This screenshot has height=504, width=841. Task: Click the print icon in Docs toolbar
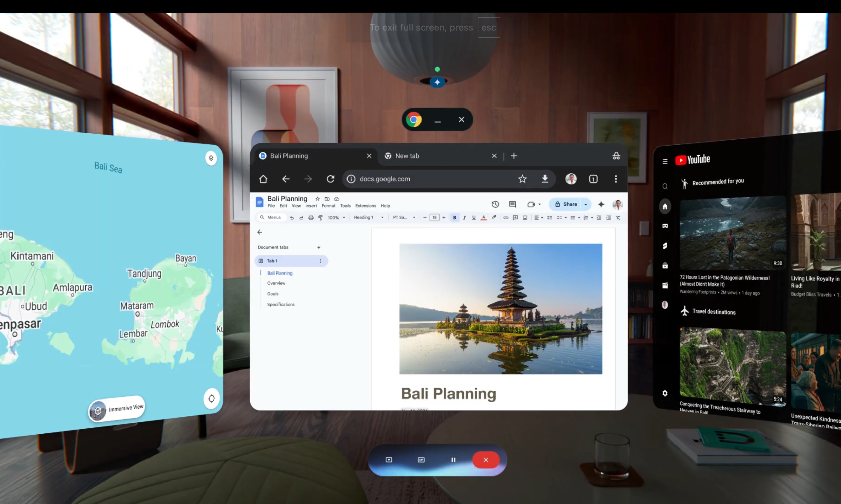[x=311, y=218]
